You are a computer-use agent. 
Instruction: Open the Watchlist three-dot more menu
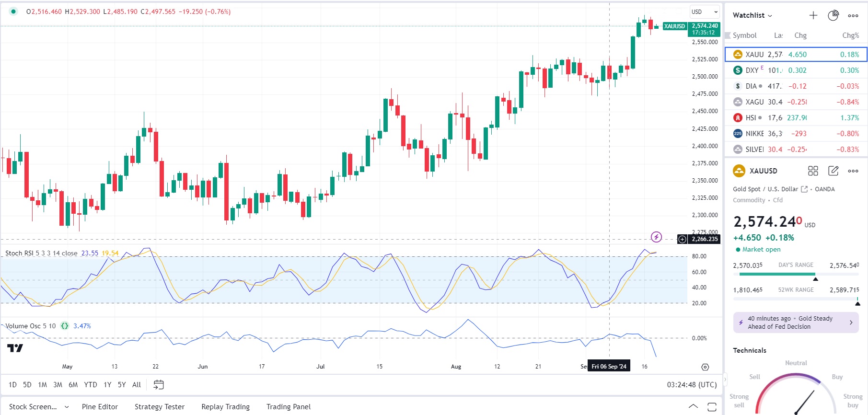[853, 15]
